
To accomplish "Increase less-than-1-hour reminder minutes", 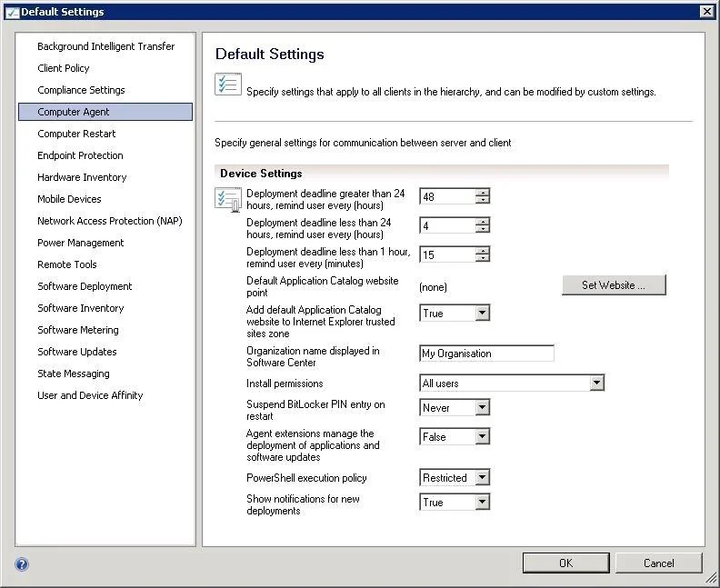I will pos(482,250).
